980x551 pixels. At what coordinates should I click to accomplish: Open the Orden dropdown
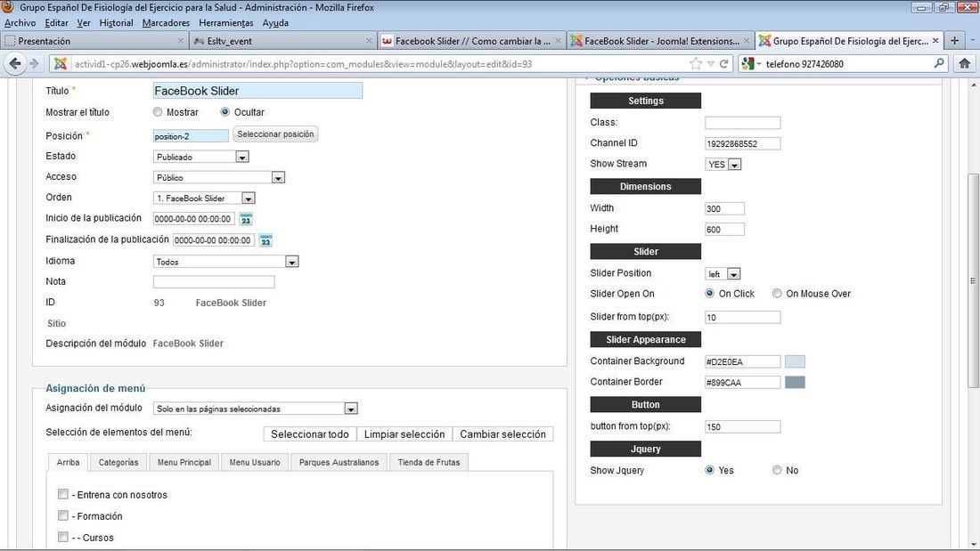[x=204, y=198]
